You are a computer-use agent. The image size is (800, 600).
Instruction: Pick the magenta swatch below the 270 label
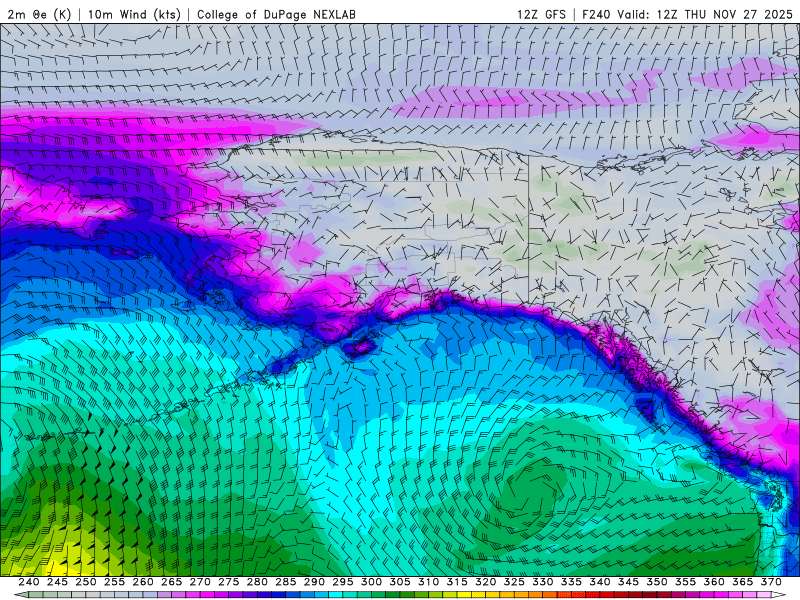[207, 595]
